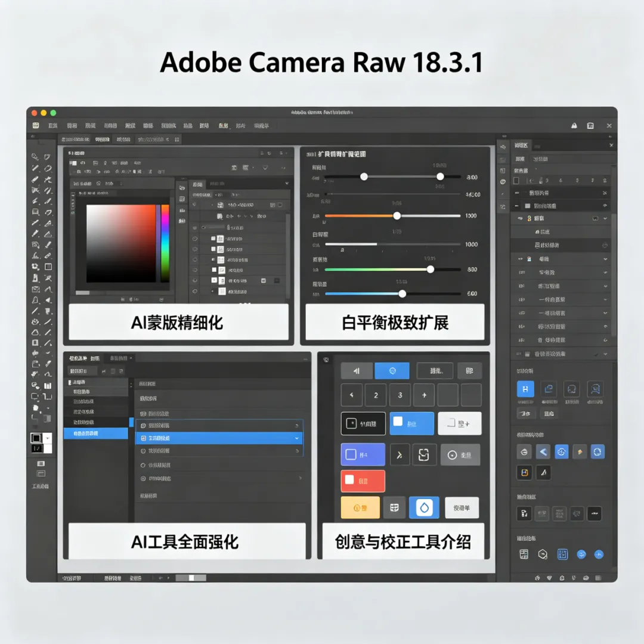Image resolution: width=644 pixels, height=644 pixels.
Task: Hide the layer that has two small icons at right
Action: pos(194,280)
